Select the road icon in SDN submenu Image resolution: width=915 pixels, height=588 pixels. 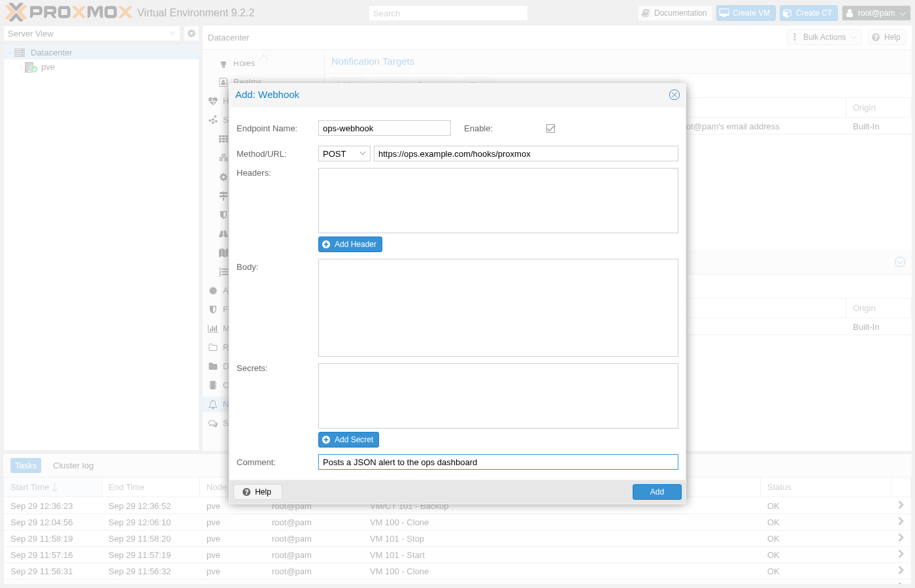click(x=224, y=234)
